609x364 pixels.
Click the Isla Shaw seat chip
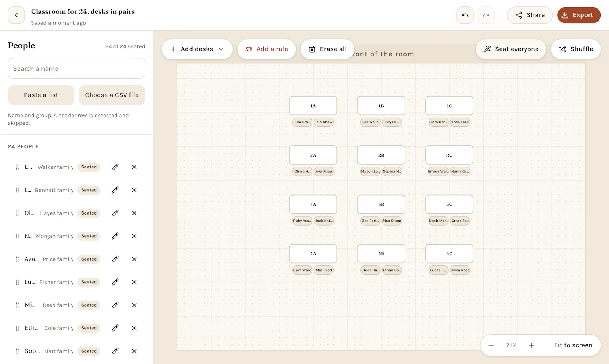point(324,122)
